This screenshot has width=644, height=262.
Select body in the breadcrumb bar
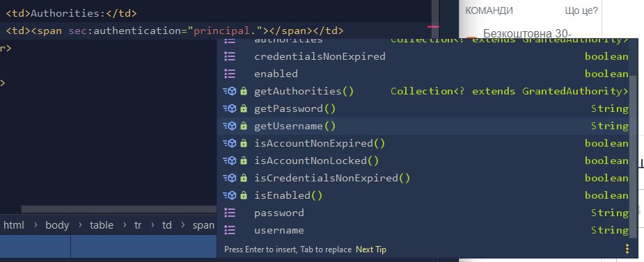point(57,225)
